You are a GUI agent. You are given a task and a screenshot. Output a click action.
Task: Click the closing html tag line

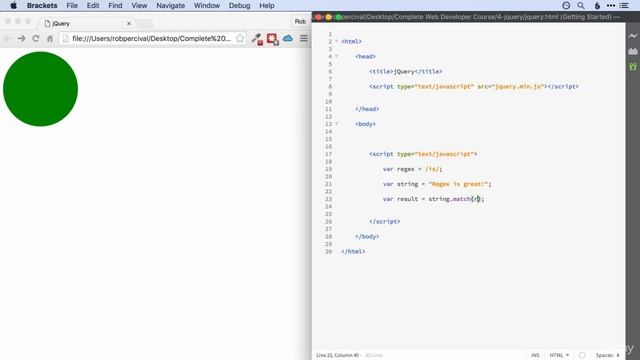[353, 251]
